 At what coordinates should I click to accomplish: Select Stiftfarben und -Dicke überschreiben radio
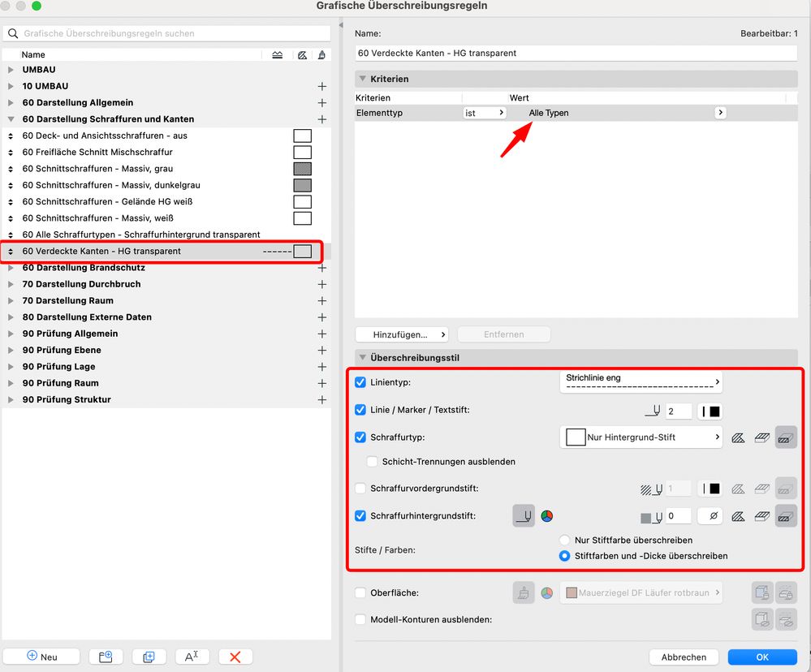(x=565, y=556)
